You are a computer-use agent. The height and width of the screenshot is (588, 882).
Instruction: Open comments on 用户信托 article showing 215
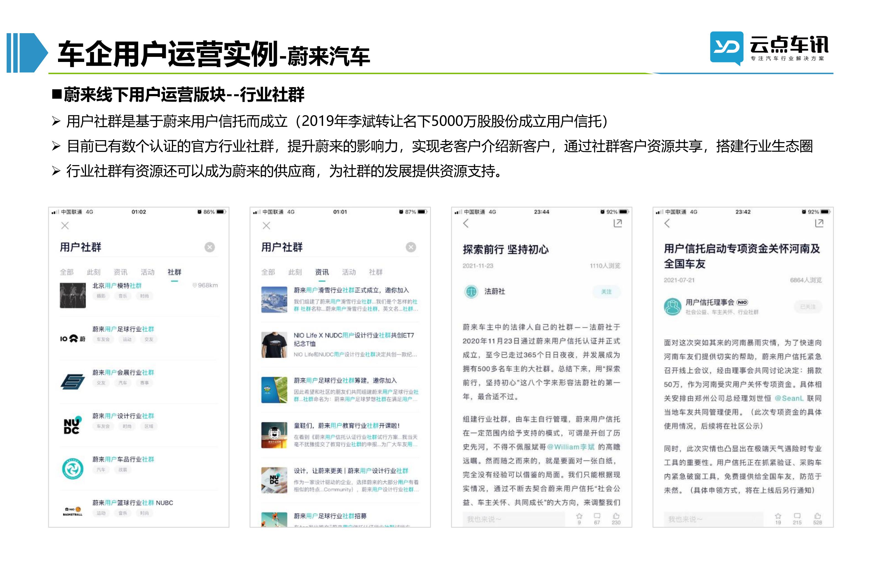[797, 518]
